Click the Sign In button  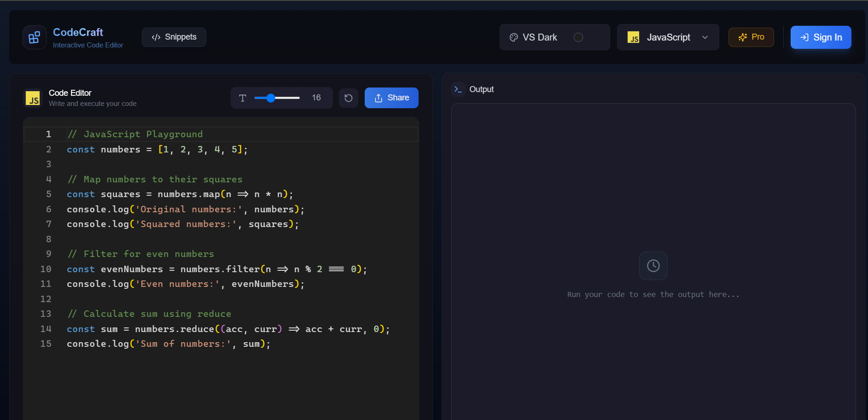[821, 37]
